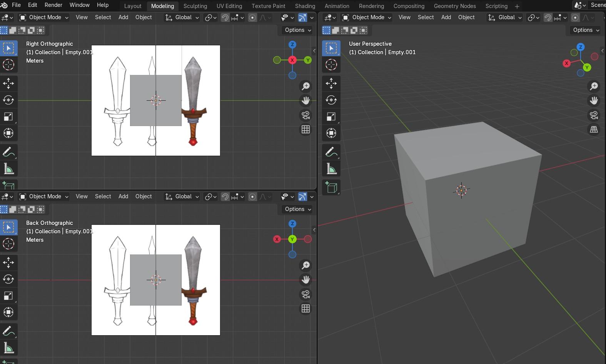Screen dimensions: 606x364
Task: Toggle proportional editing in top-left viewport header
Action: tap(252, 17)
